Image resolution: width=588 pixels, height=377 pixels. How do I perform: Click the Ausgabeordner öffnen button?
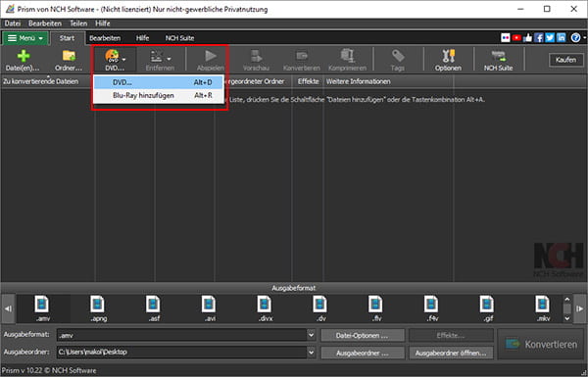pos(451,353)
